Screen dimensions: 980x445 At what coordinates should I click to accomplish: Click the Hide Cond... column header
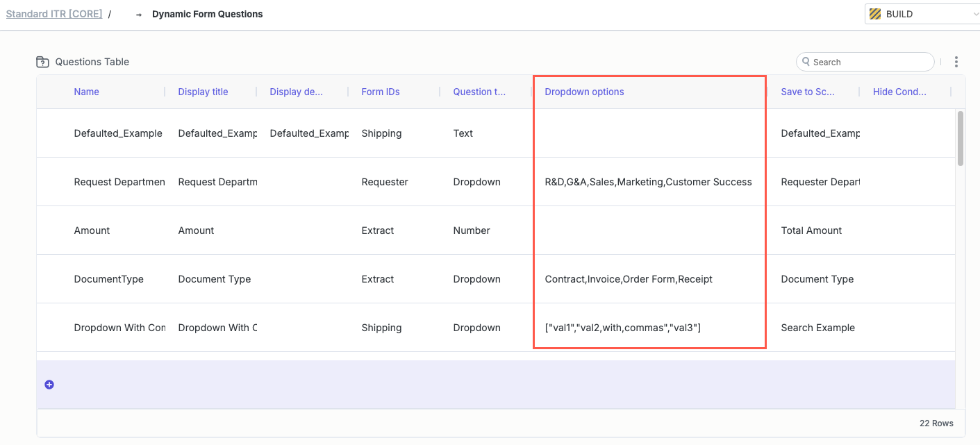(899, 92)
